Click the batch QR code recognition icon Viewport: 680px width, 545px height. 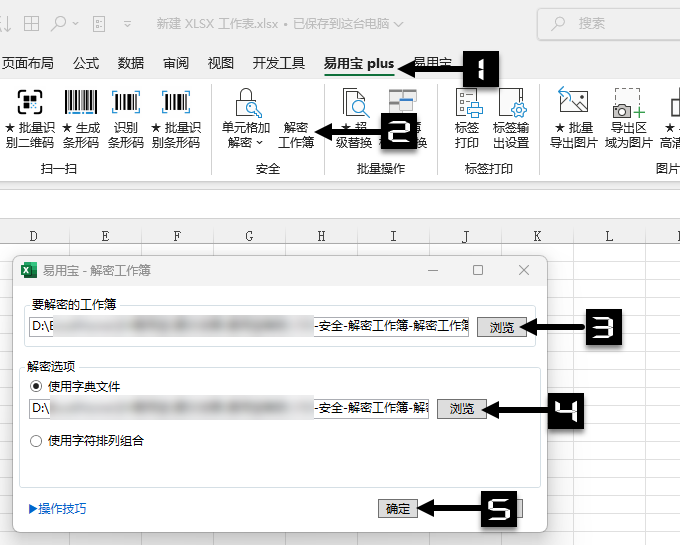pos(30,101)
